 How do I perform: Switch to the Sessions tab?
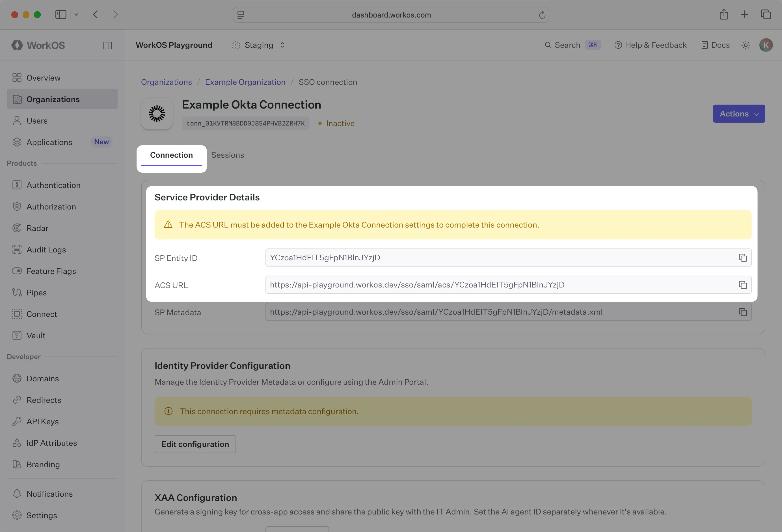[x=228, y=155]
